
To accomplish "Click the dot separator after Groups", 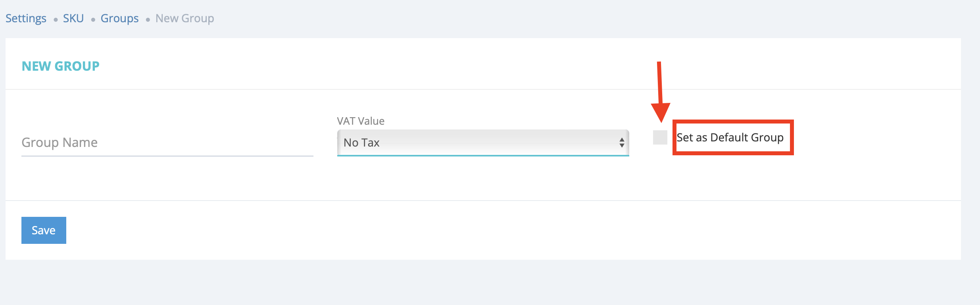I will click(148, 19).
